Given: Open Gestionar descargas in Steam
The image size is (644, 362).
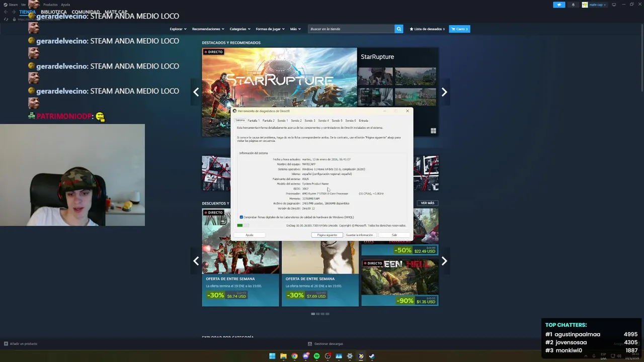Looking at the screenshot, I should pyautogui.click(x=326, y=344).
